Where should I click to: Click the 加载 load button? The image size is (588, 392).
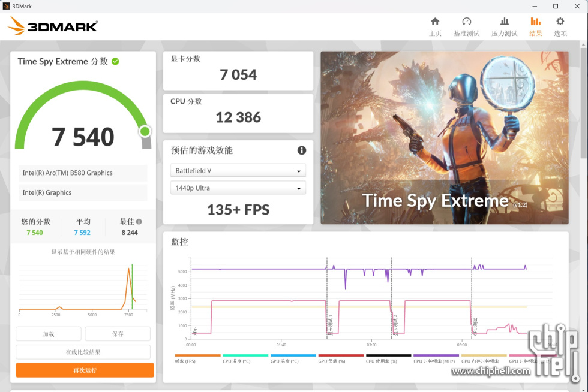[x=49, y=333]
